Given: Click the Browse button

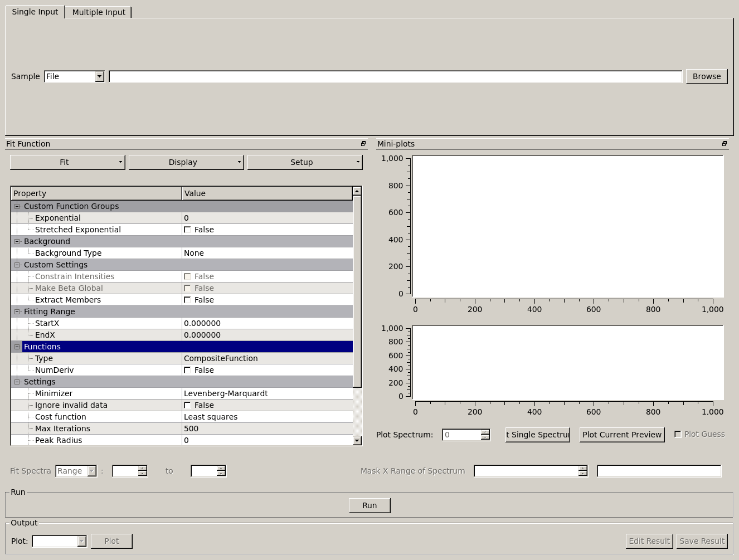Looking at the screenshot, I should click(706, 76).
